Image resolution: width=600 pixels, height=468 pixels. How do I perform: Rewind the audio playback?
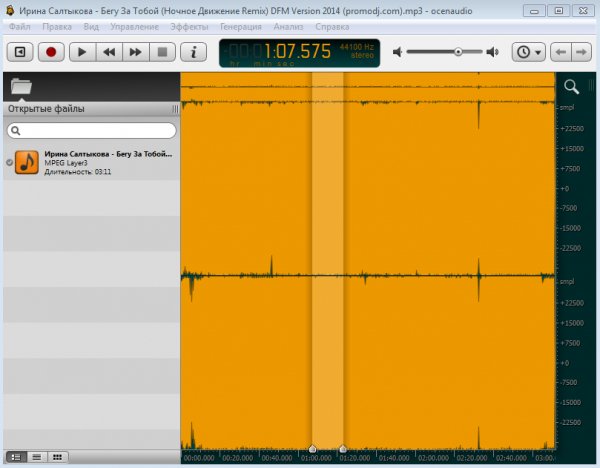109,52
